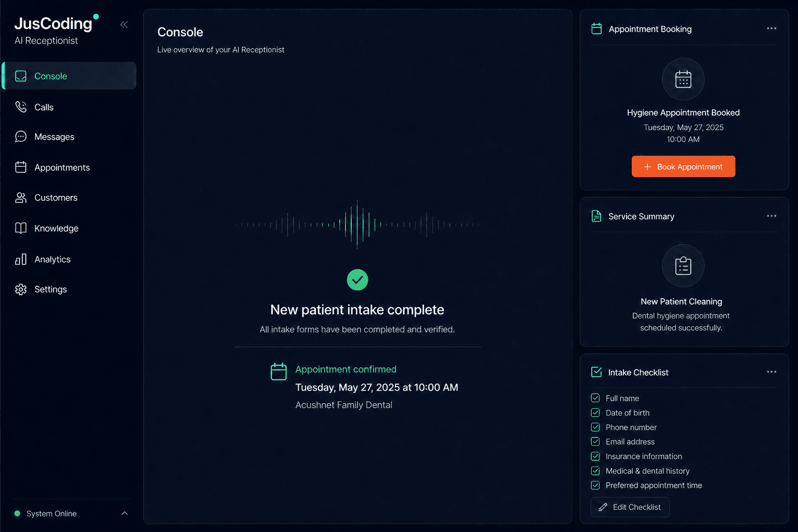Click the Calls phone icon
798x532 pixels.
pos(21,107)
